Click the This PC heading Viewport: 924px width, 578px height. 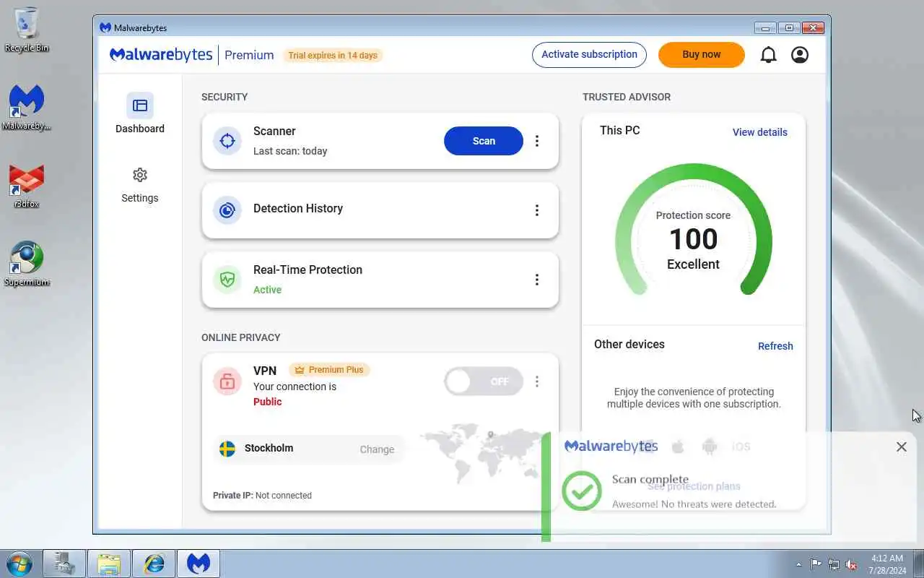point(619,131)
